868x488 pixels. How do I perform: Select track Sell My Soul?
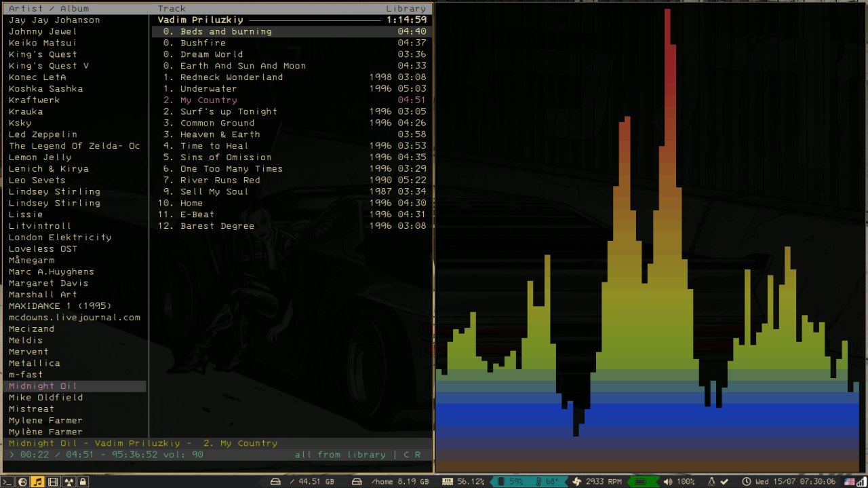[292, 192]
